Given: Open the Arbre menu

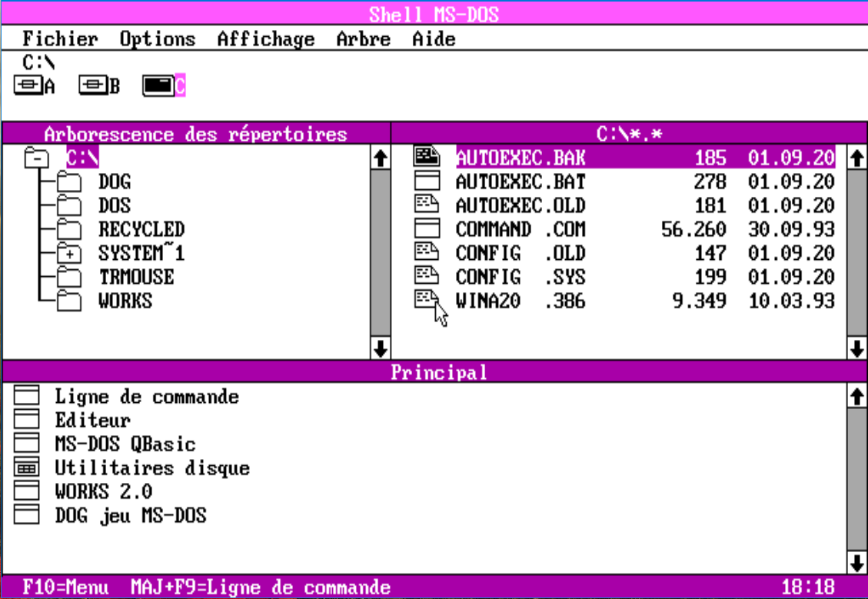Looking at the screenshot, I should tap(363, 38).
